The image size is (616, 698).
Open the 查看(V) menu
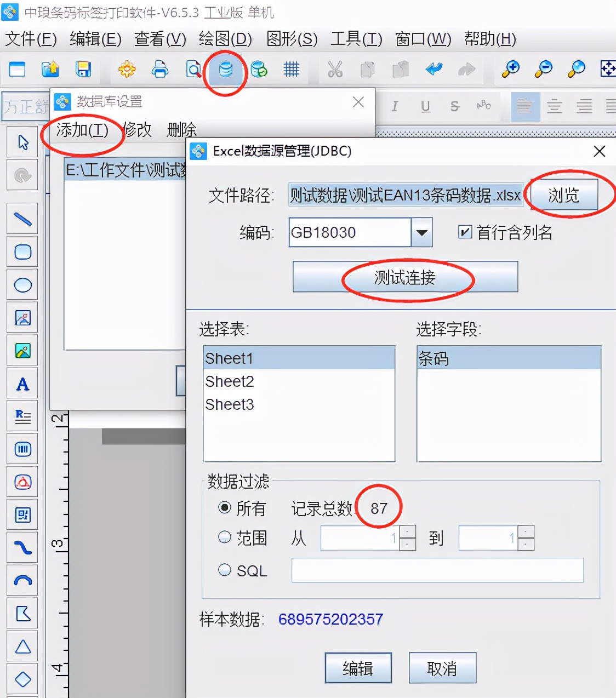click(160, 39)
